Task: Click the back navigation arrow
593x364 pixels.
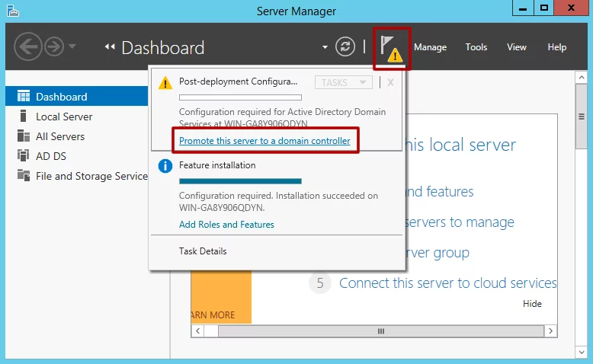Action: (x=28, y=47)
